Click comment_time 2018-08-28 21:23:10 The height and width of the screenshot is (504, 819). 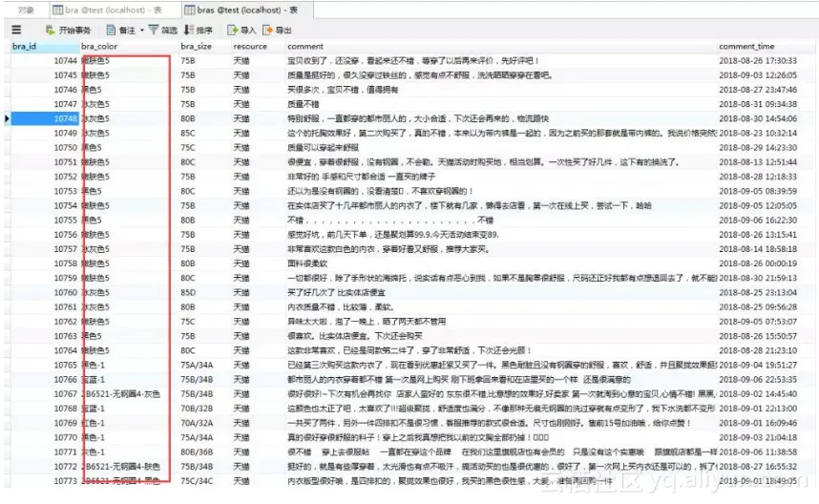[x=758, y=350]
